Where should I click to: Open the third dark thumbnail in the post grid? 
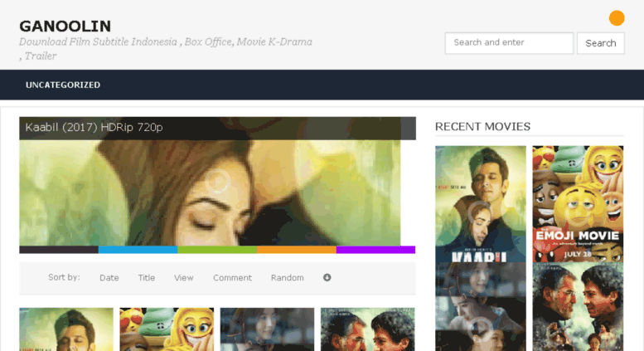click(x=268, y=329)
